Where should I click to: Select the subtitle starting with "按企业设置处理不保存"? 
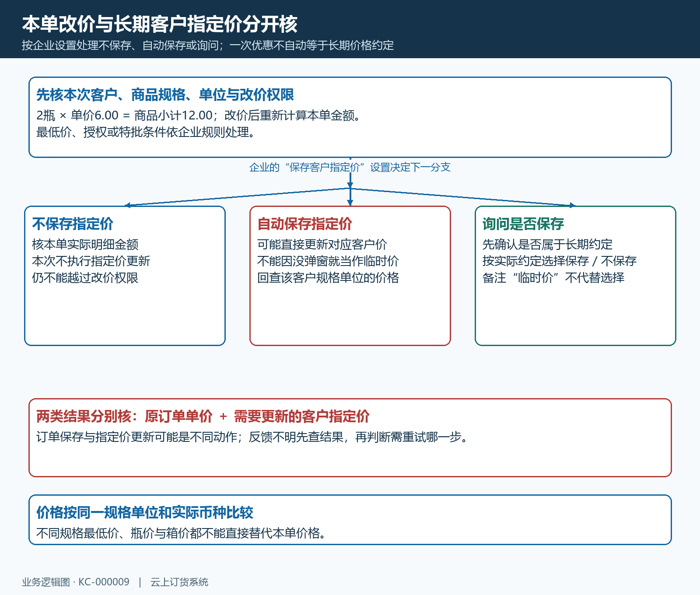point(208,45)
